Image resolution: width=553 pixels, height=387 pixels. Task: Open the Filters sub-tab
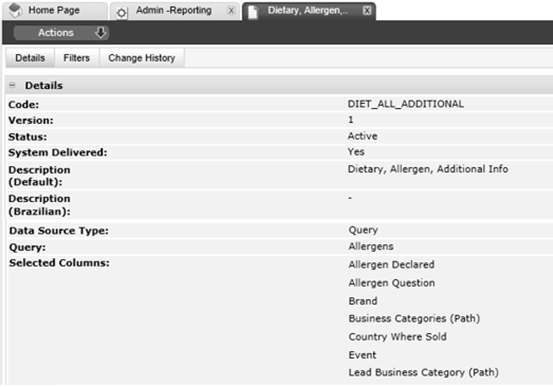77,58
